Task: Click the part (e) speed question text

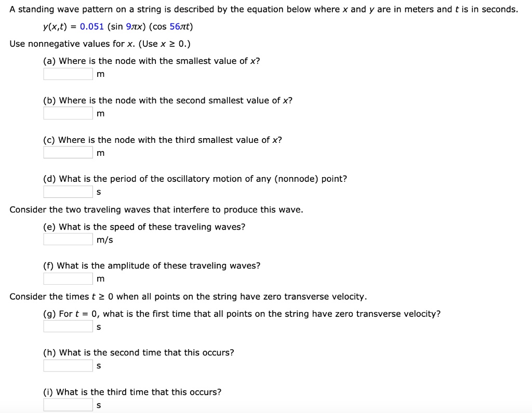Action: point(144,227)
